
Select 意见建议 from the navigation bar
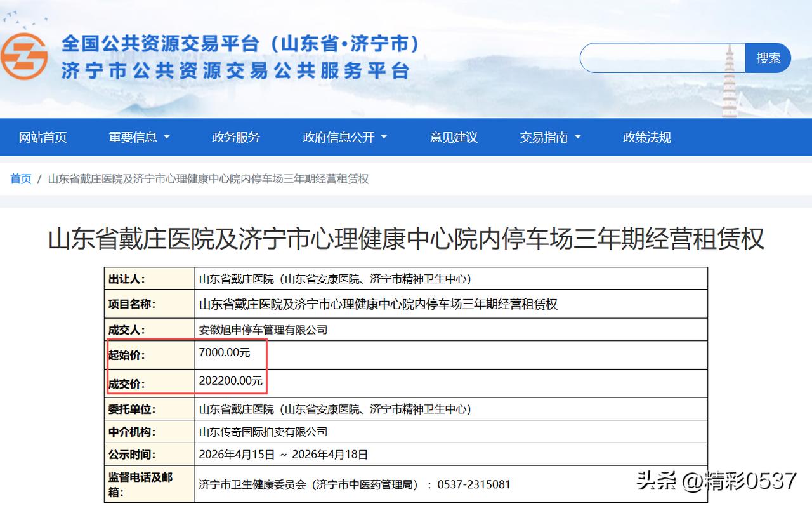454,137
